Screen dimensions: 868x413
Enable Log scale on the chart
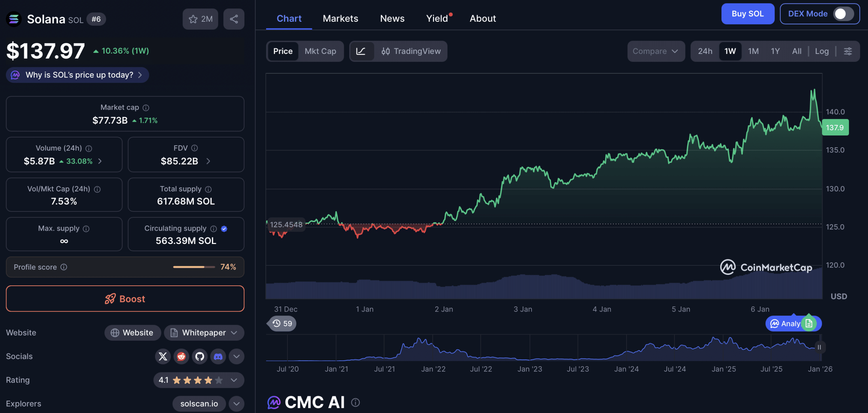coord(822,51)
